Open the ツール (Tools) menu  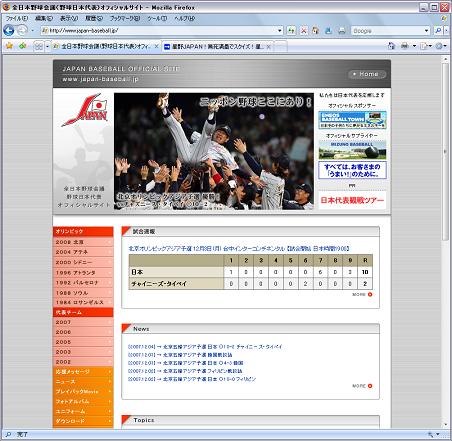(157, 18)
